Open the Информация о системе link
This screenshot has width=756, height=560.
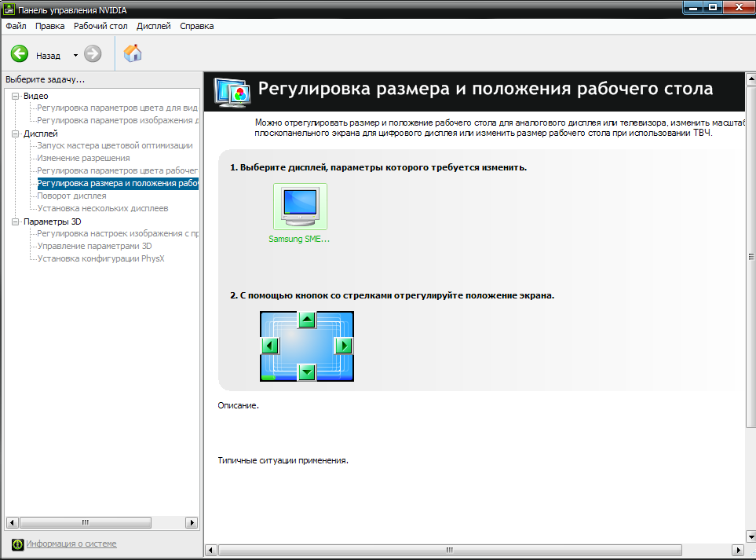tap(71, 544)
